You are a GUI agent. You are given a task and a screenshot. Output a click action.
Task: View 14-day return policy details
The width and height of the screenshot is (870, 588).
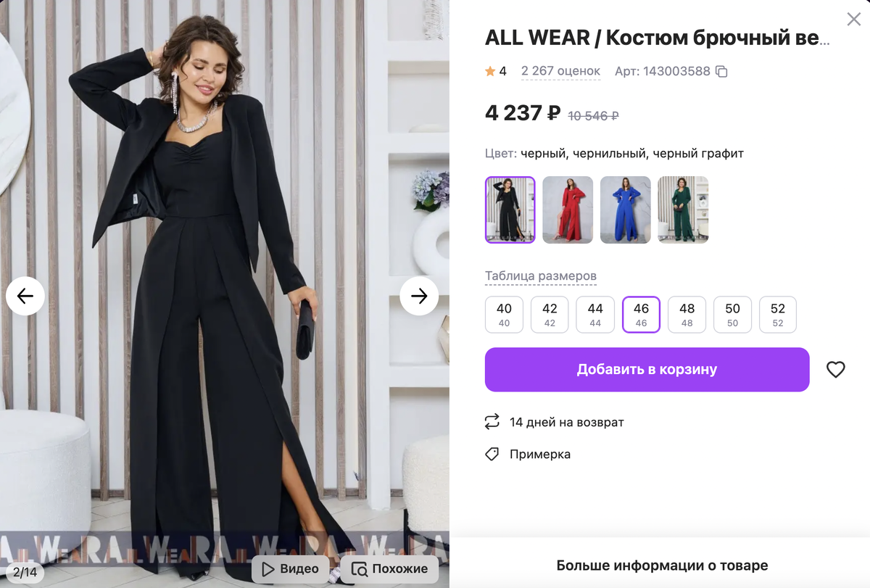(x=564, y=422)
